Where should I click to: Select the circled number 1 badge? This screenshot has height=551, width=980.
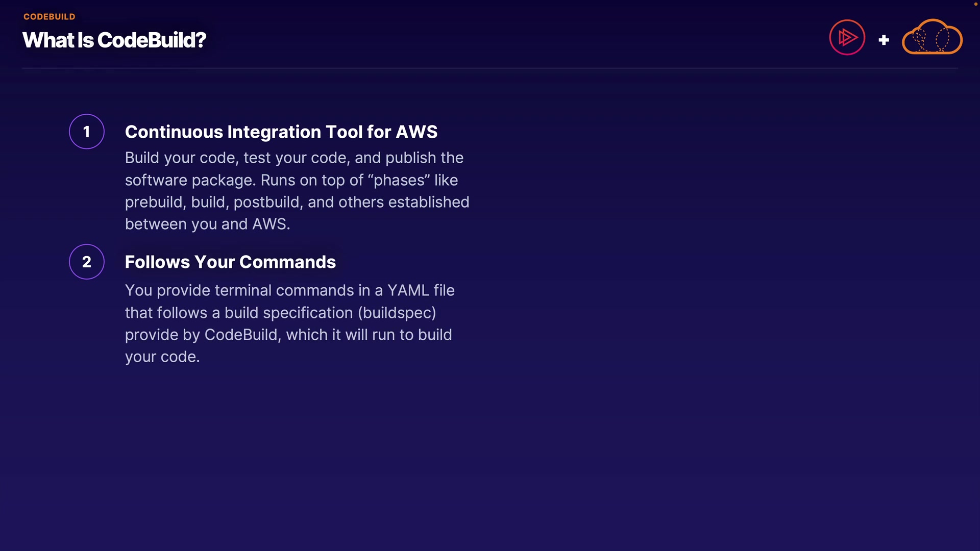(87, 132)
